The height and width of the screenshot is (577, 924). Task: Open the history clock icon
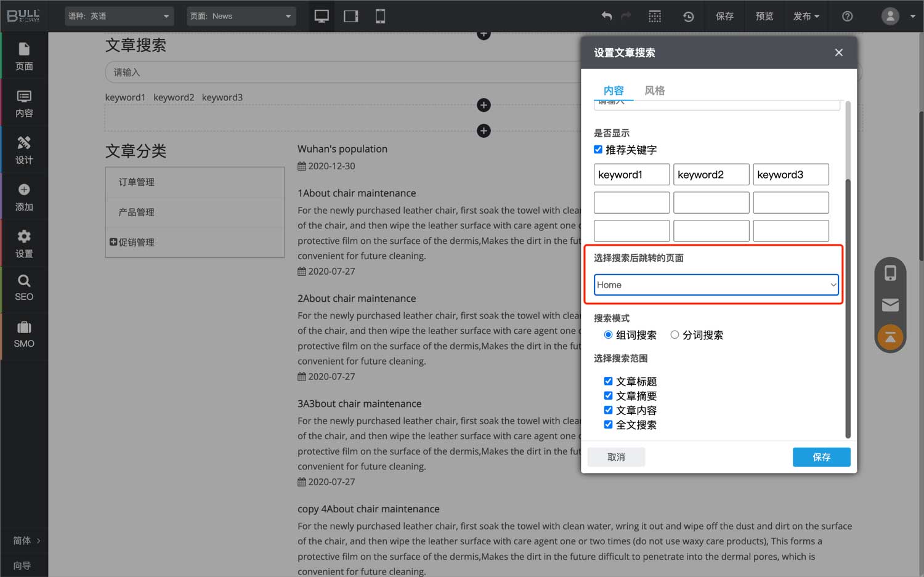pyautogui.click(x=688, y=17)
